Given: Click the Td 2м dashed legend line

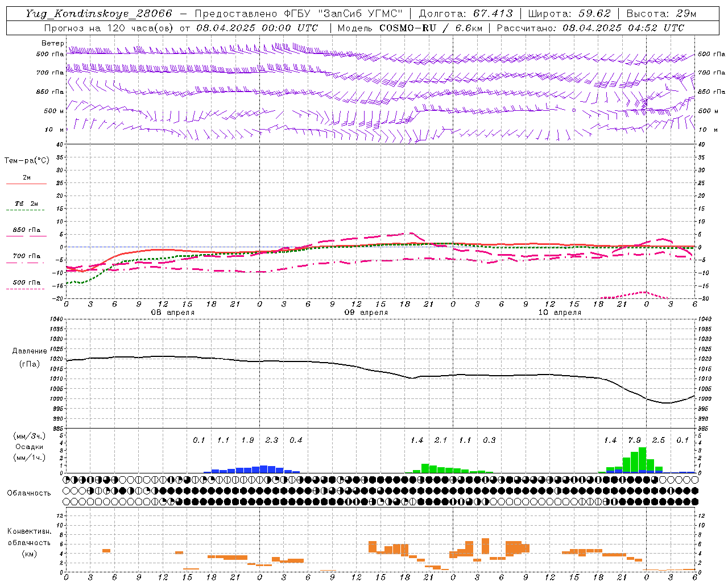Looking at the screenshot, I should click(x=25, y=210).
